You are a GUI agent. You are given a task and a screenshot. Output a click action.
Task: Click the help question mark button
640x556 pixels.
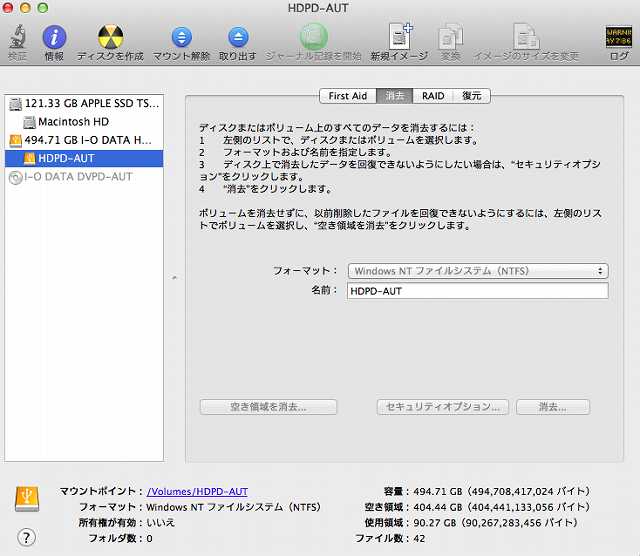[x=27, y=538]
